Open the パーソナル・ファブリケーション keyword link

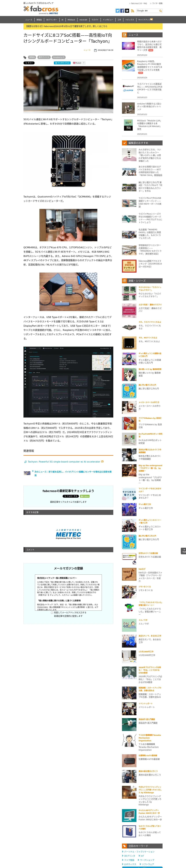[x=139, y=852]
